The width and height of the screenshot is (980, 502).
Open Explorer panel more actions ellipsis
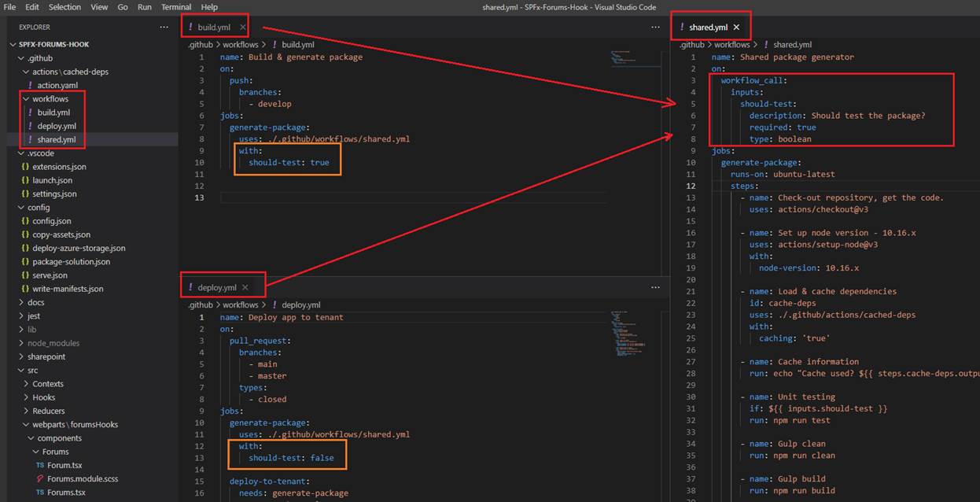tap(164, 27)
